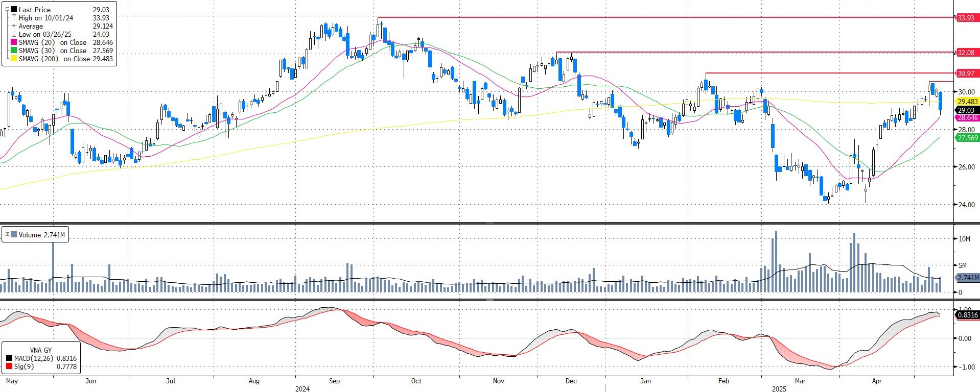Click the blue-gray Volume color swatch
Screen dimensions: 980x392
(14, 235)
